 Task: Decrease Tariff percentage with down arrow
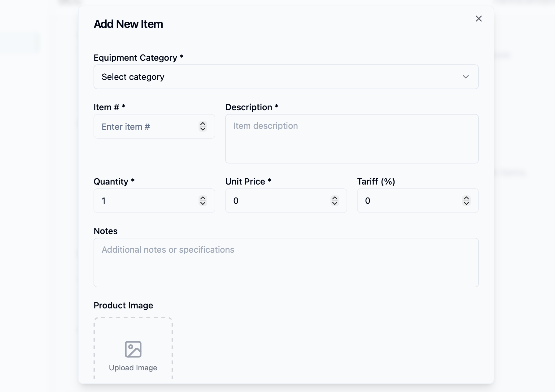(466, 203)
